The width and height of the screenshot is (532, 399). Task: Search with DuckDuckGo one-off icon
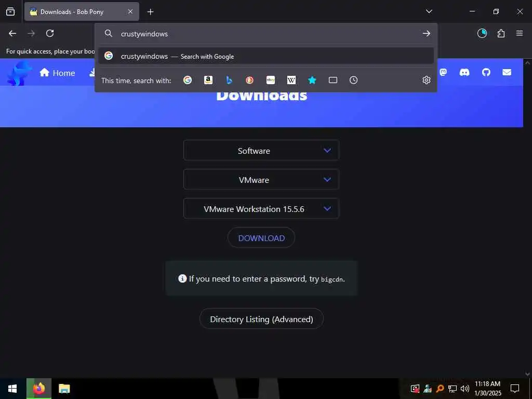click(x=250, y=80)
